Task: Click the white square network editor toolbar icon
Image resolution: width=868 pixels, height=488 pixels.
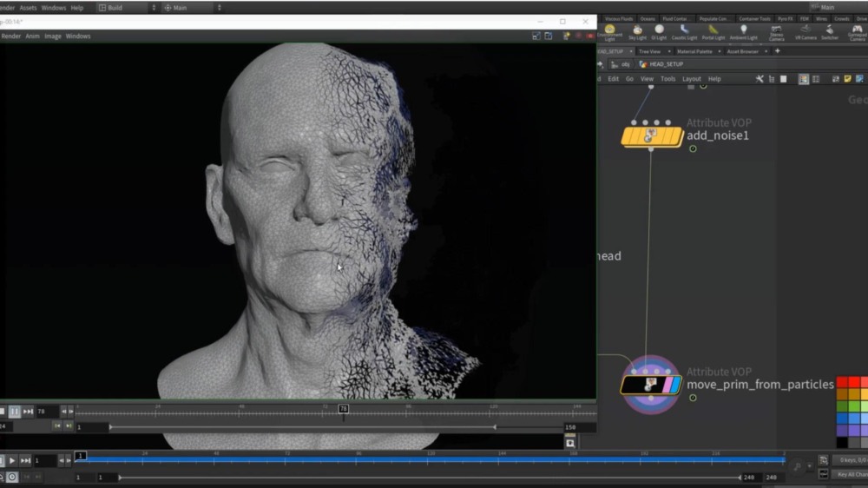Action: click(x=783, y=79)
